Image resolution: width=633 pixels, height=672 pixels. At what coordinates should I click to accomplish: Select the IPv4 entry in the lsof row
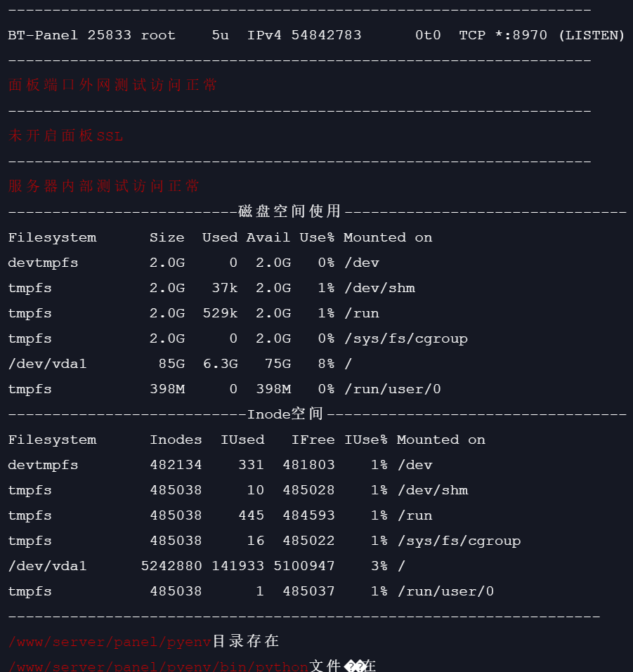click(264, 35)
